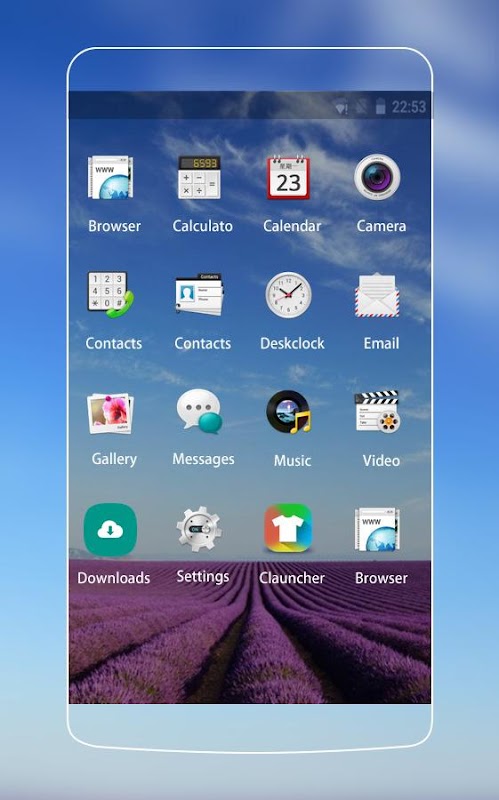Tap the 'Music' label text
This screenshot has width=499, height=800.
(292, 461)
